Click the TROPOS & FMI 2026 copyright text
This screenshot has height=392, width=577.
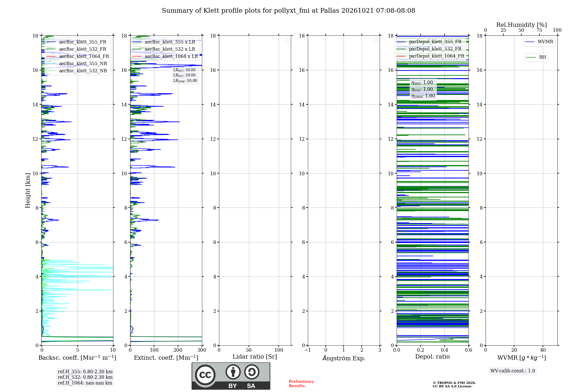click(454, 383)
